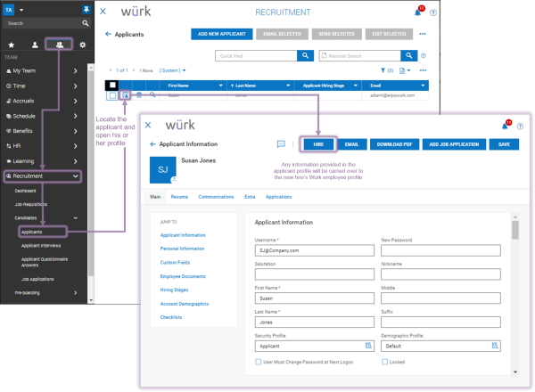Click the Username input field
Viewport: 535px width, 392px height.
[x=314, y=250]
